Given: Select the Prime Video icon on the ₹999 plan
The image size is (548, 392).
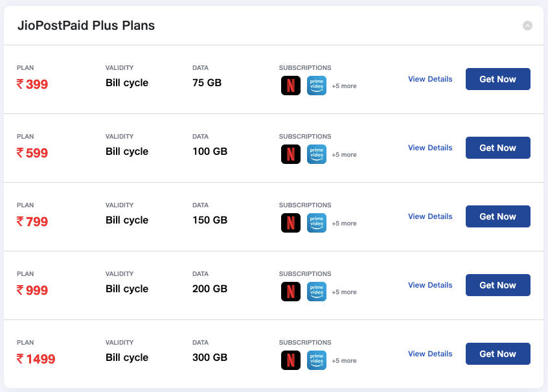Looking at the screenshot, I should click(316, 292).
